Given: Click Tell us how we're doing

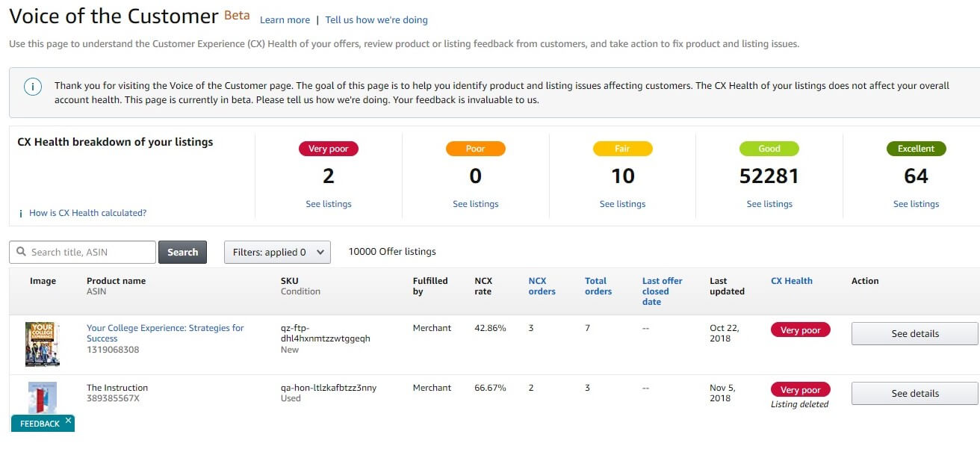Looking at the screenshot, I should point(376,20).
